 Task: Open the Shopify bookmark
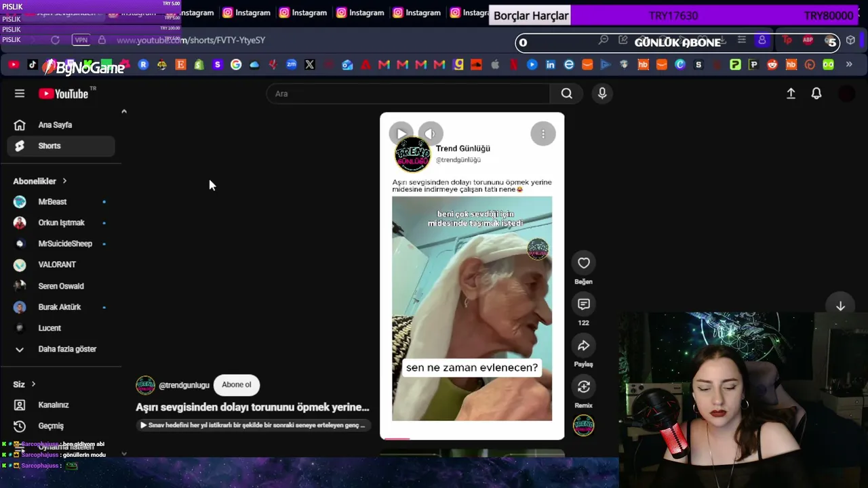pyautogui.click(x=199, y=64)
